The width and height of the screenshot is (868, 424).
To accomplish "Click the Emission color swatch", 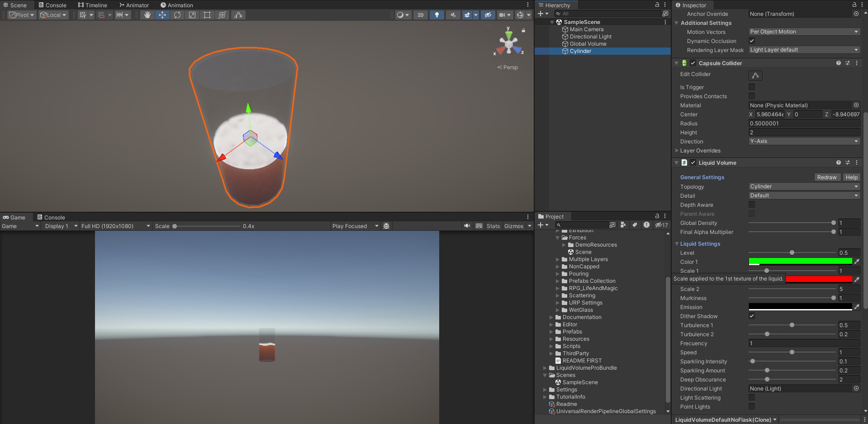I will (801, 307).
